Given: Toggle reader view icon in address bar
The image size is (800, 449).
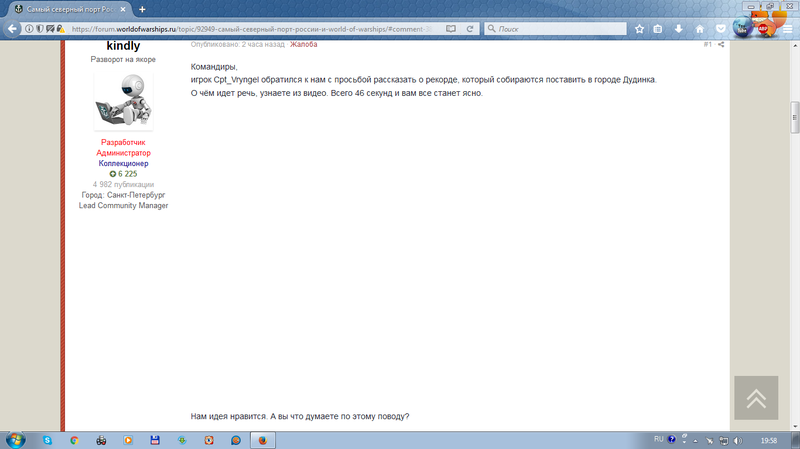Looking at the screenshot, I should coord(451,29).
